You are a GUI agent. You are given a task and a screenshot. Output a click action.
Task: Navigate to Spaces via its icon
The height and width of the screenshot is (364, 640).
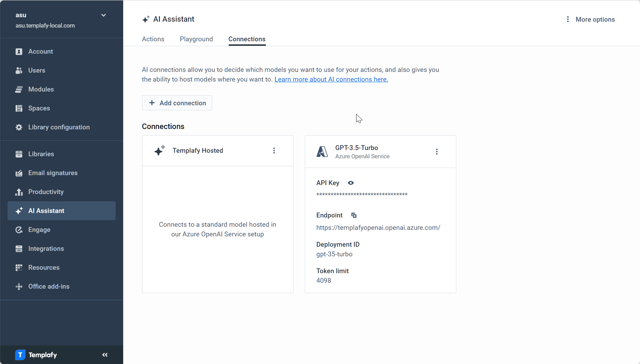tap(19, 108)
